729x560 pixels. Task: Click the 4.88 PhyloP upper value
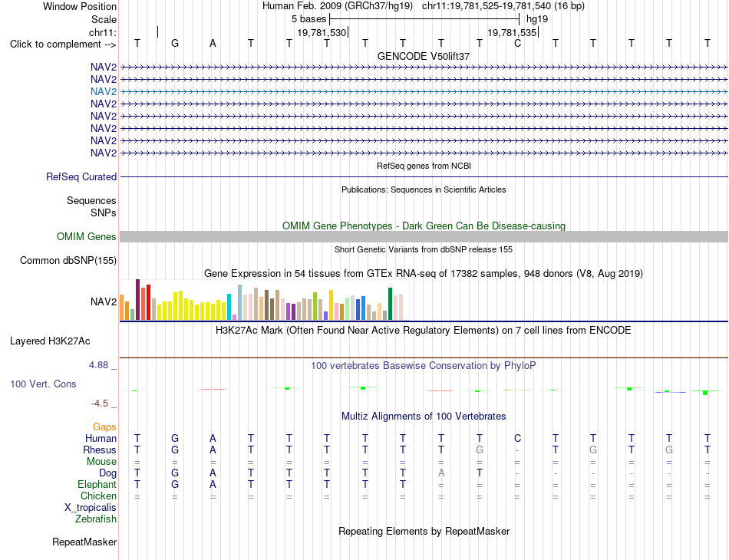[98, 365]
